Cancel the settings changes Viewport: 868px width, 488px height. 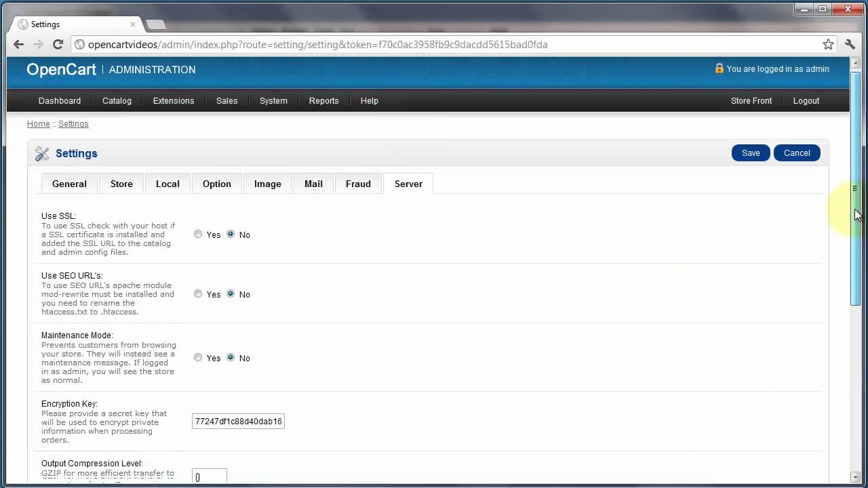point(797,153)
